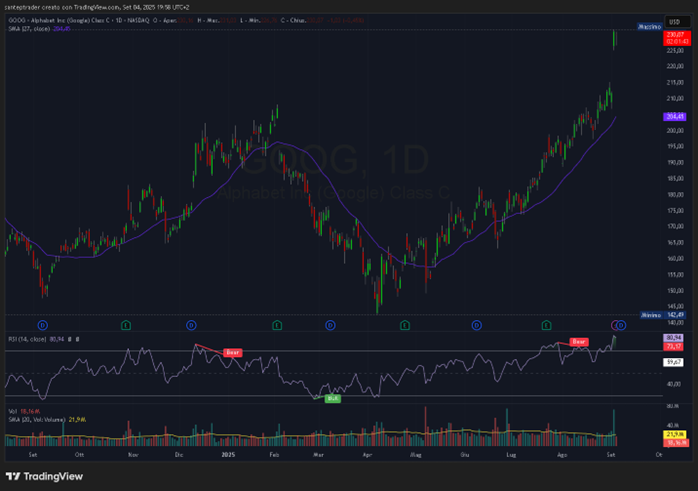Click the August Bear divergence label on RSI
The width and height of the screenshot is (698, 491).
tap(579, 342)
